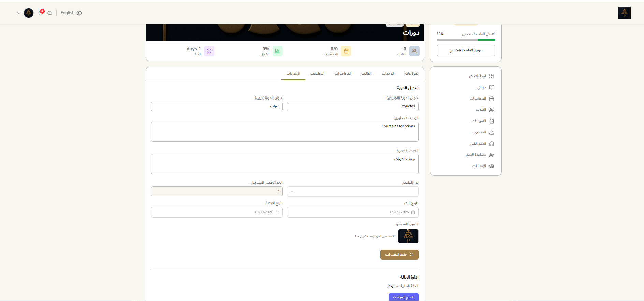Screen dimensions: 644x301
Task: Switch to the الوحدات tab
Action: coord(388,74)
